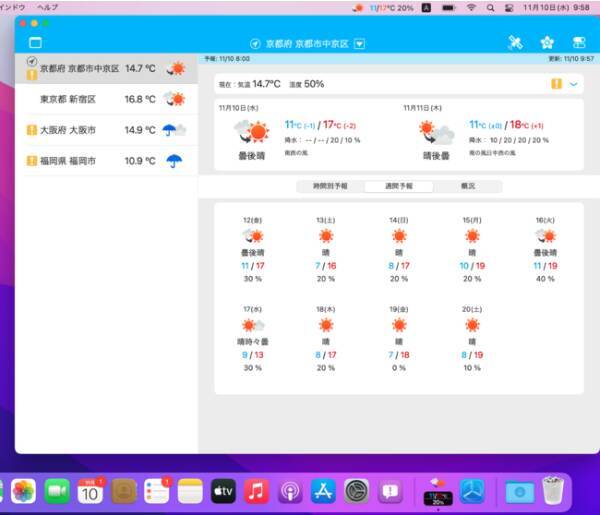Screen dimensions: 600x515
Task: Open the Music app in the Dock
Action: click(x=256, y=491)
